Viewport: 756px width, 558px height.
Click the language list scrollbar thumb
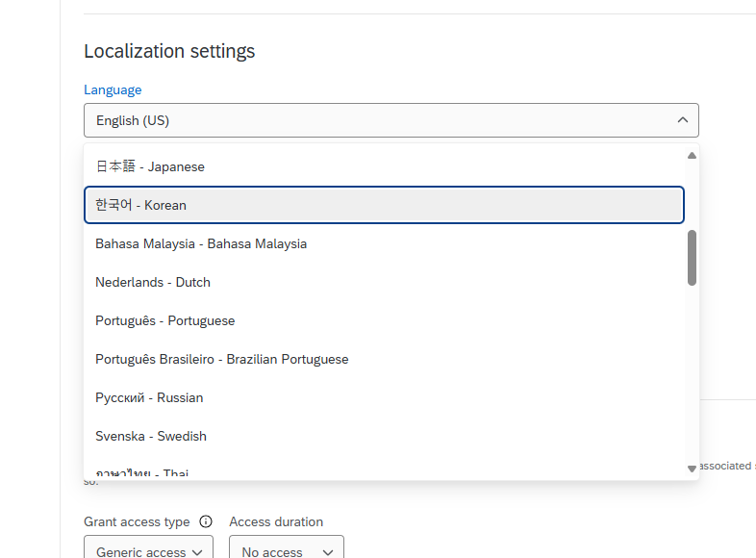pyautogui.click(x=692, y=258)
